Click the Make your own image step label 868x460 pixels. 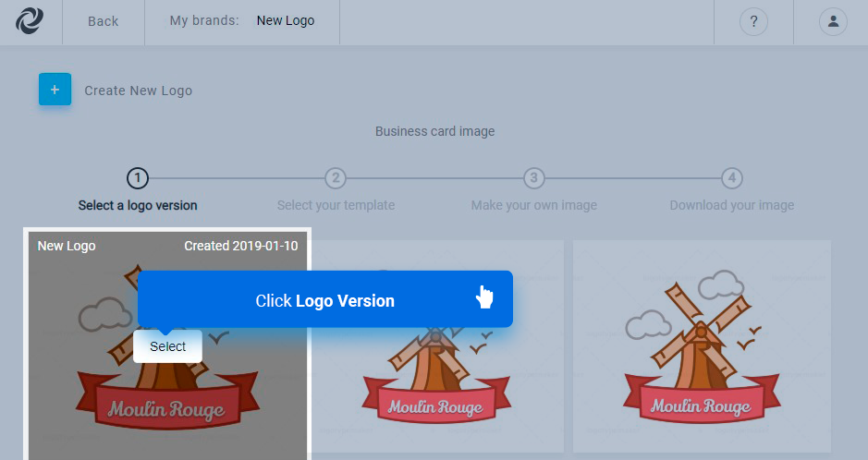(534, 205)
